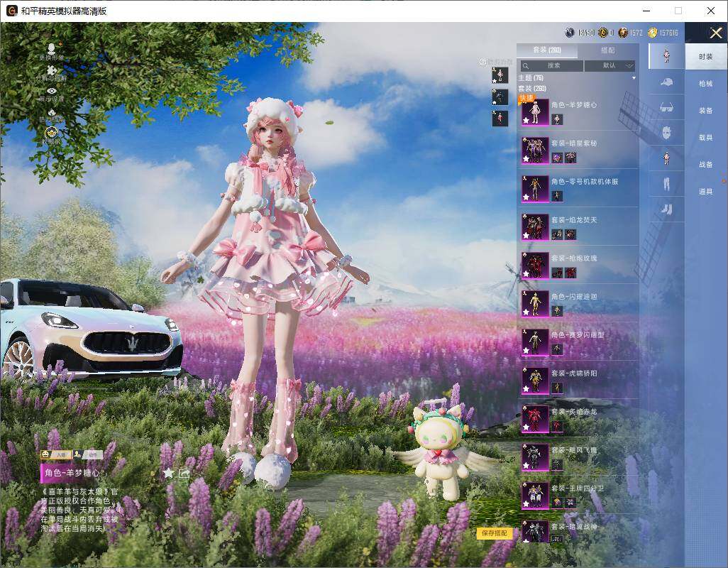Select the 套装-暗星紫秘 outfit thumbnail
Viewport: 728px width, 568px height.
[535, 151]
